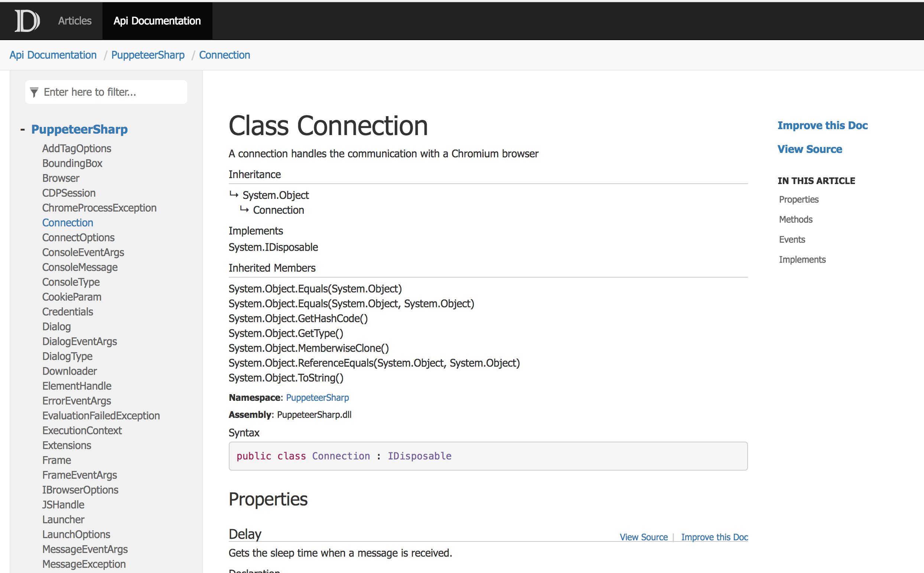Jump to Properties section in article
Viewport: 924px width, 573px height.
(798, 199)
